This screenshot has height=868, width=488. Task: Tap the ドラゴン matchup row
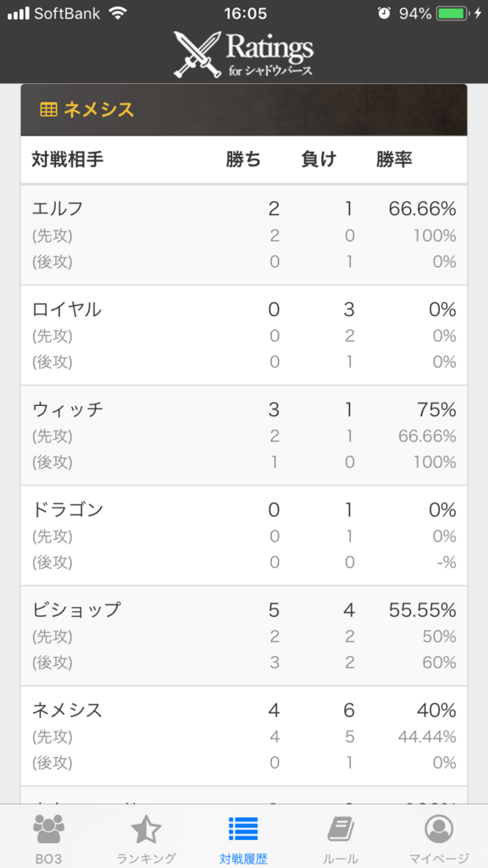pos(244,536)
